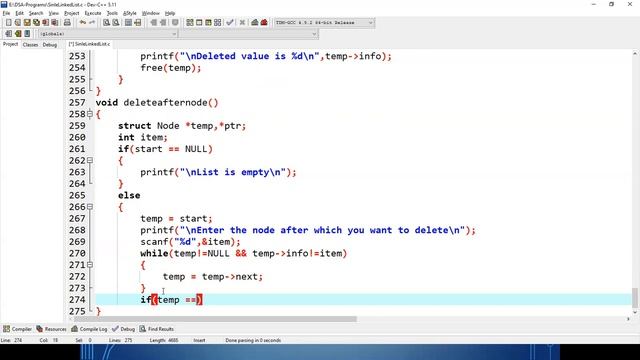Run the program via toolbar icon
Image resolution: width=640 pixels, height=360 pixels.
(199, 22)
